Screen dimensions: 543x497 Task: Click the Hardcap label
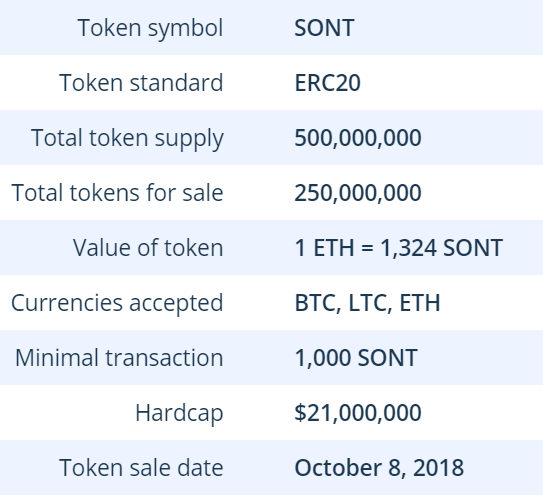(x=179, y=413)
